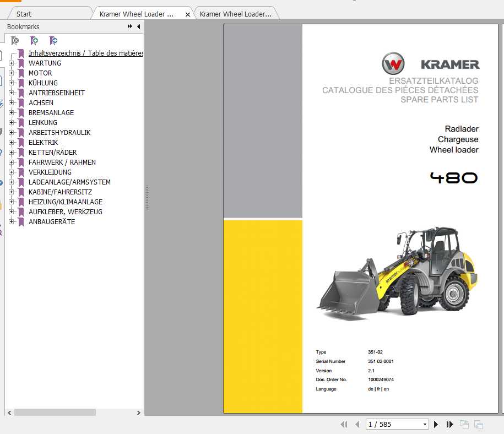Image resolution: width=504 pixels, height=434 pixels.
Task: Select the ANTRIEBSEINHEIT bookmark label
Action: 57,93
